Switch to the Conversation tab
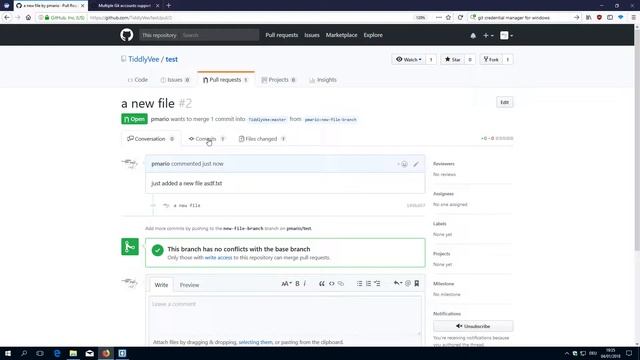 coord(151,139)
